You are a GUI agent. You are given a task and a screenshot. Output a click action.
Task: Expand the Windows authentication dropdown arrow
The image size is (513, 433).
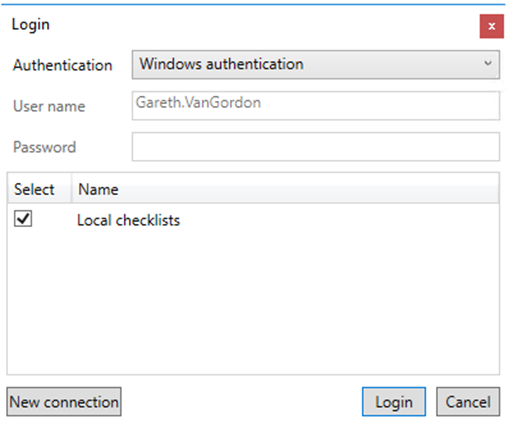tap(488, 63)
